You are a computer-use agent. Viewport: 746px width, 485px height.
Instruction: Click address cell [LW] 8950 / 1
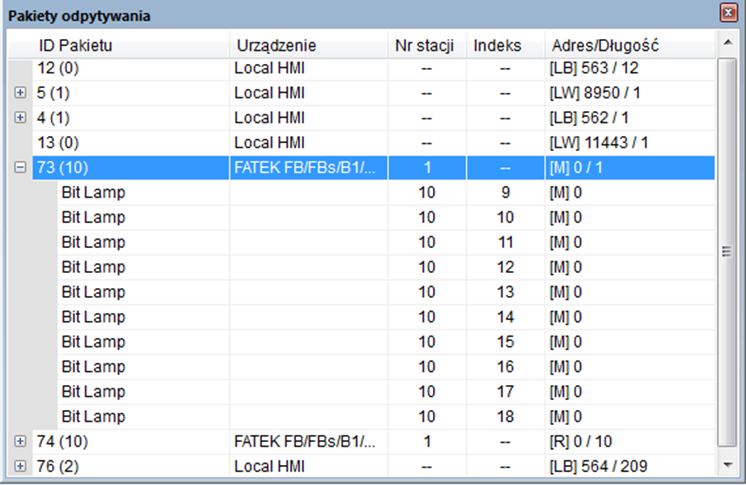click(629, 93)
